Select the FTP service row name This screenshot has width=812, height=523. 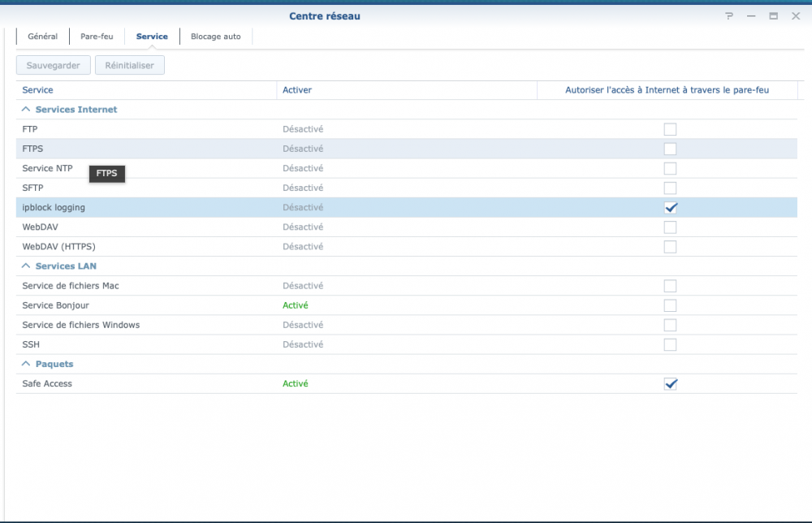(x=30, y=129)
